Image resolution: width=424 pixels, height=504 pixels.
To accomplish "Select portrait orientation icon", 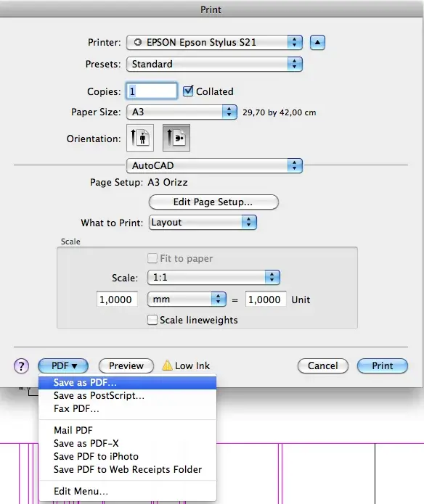I will click(140, 138).
